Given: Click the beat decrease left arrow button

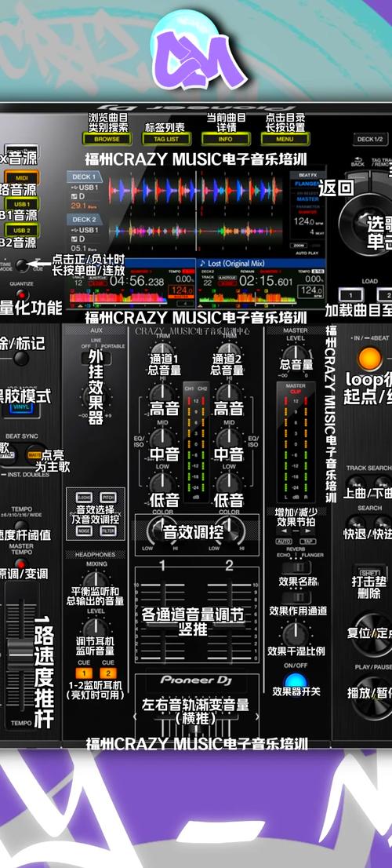Looking at the screenshot, I should 283,531.
